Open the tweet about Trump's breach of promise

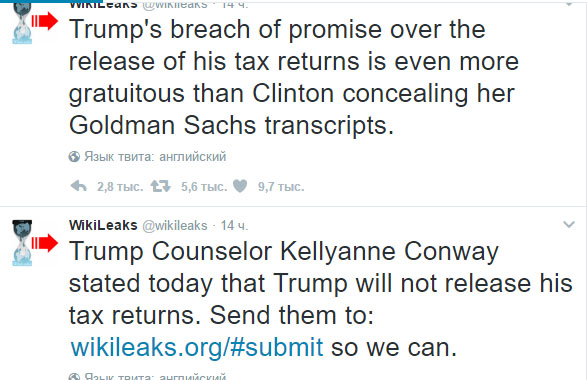tap(294, 77)
